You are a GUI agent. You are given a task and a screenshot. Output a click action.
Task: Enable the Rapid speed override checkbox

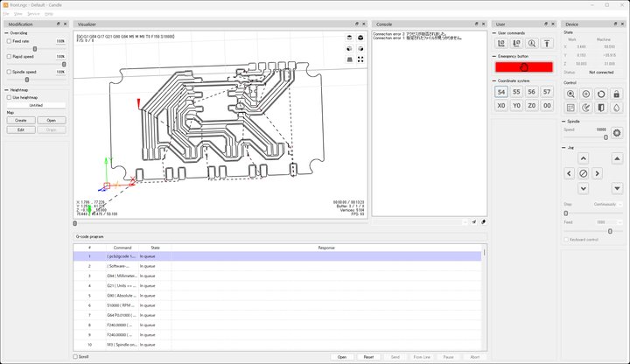pyautogui.click(x=9, y=57)
